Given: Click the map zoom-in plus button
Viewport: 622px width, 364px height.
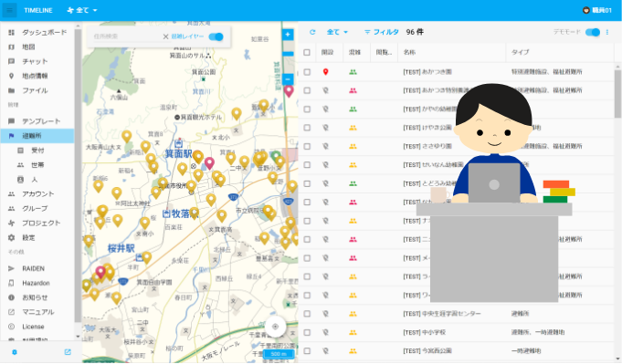Looking at the screenshot, I should pyautogui.click(x=288, y=35).
